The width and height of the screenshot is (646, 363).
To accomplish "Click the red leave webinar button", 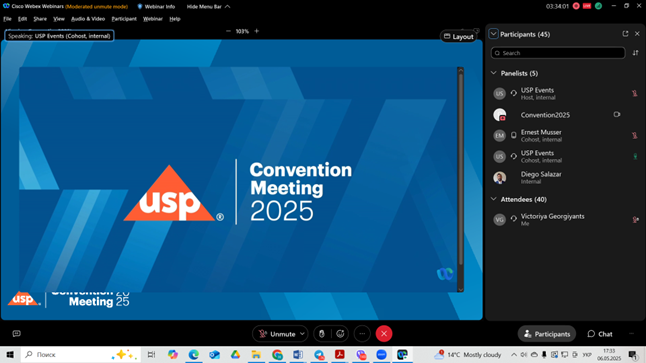I will (384, 334).
